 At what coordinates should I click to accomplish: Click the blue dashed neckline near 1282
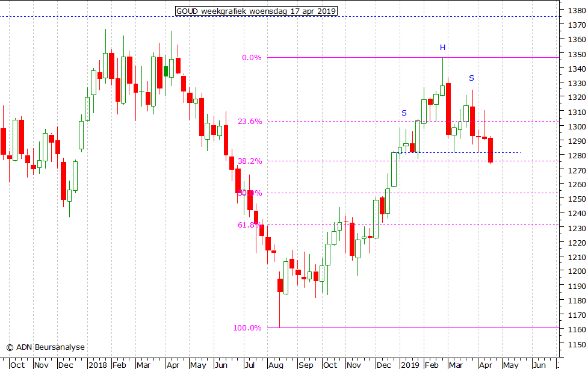[x=459, y=153]
